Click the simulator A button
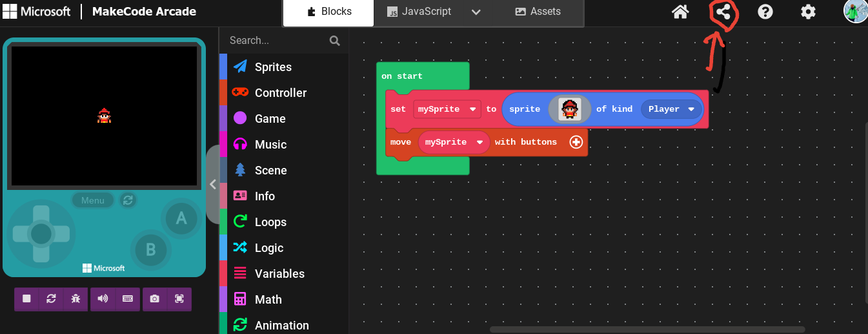Viewport: 868px width, 334px height. [181, 218]
